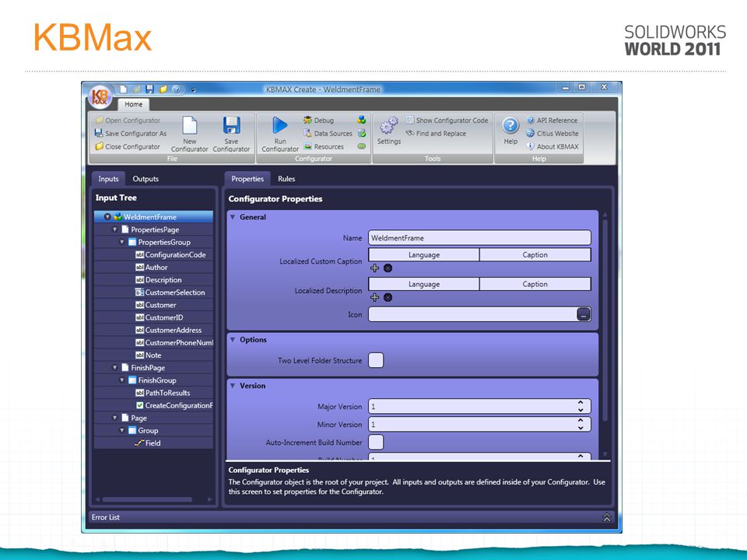Increase Major Version with up arrow
This screenshot has width=747, height=560.
click(580, 403)
